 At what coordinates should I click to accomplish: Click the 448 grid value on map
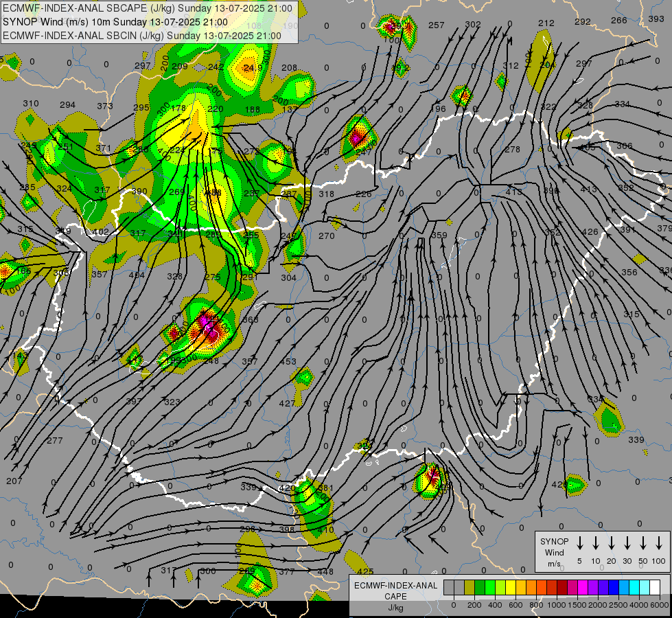[325, 571]
